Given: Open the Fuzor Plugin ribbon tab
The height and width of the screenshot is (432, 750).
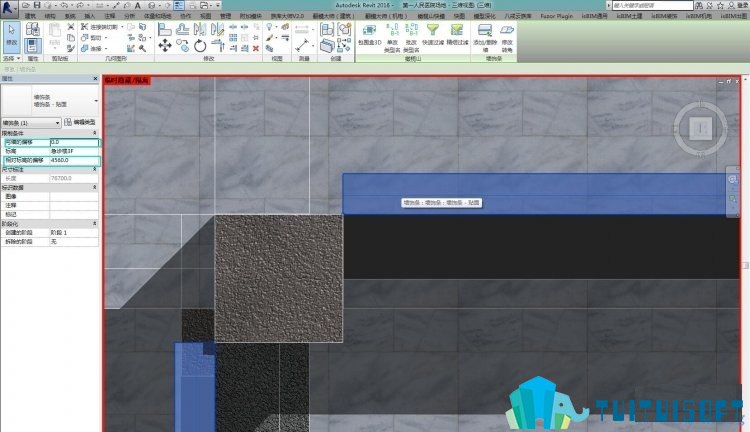Looking at the screenshot, I should coord(557,16).
